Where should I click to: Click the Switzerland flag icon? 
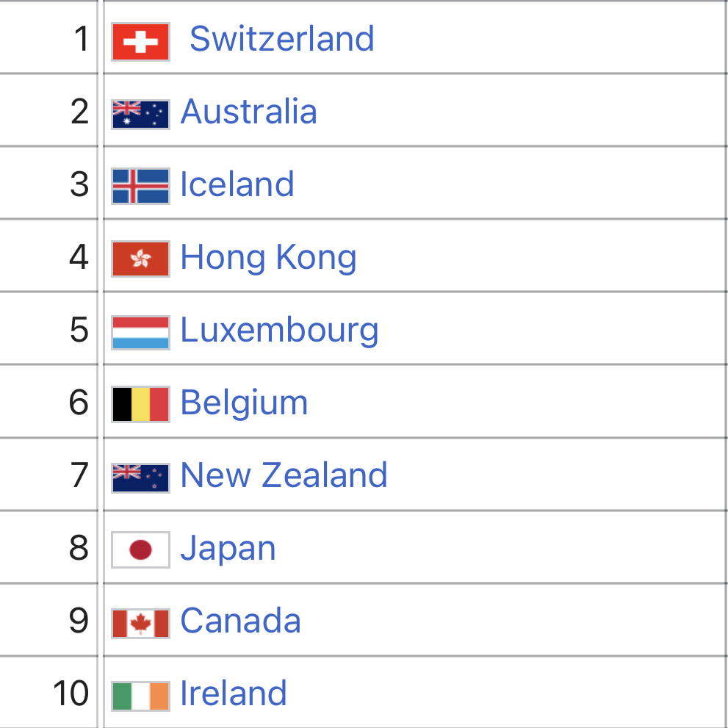pyautogui.click(x=140, y=42)
